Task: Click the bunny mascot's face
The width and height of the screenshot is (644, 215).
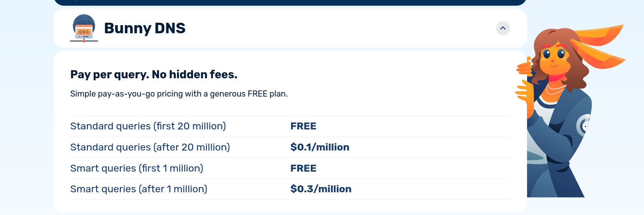Action: [x=553, y=58]
